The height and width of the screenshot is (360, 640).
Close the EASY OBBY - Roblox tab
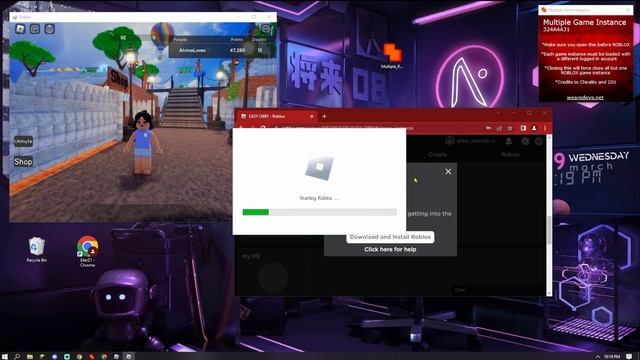point(311,116)
